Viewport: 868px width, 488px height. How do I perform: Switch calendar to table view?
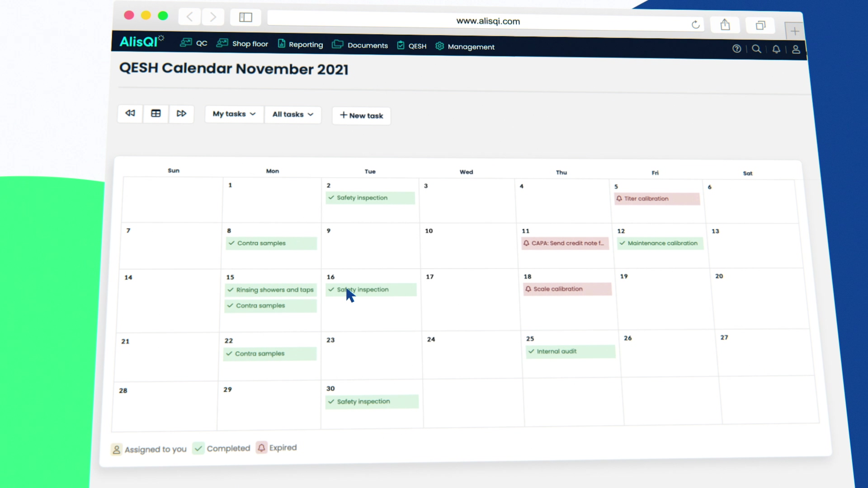156,113
